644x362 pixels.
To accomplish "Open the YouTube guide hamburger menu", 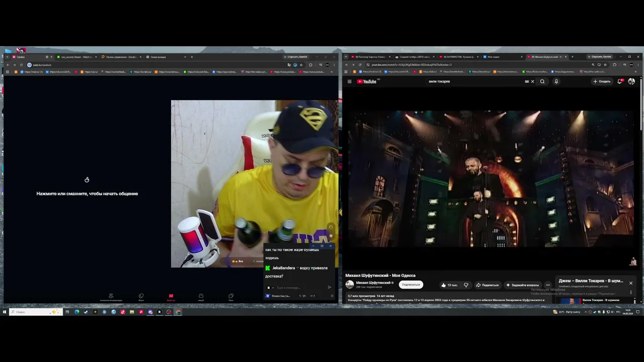I will [349, 81].
